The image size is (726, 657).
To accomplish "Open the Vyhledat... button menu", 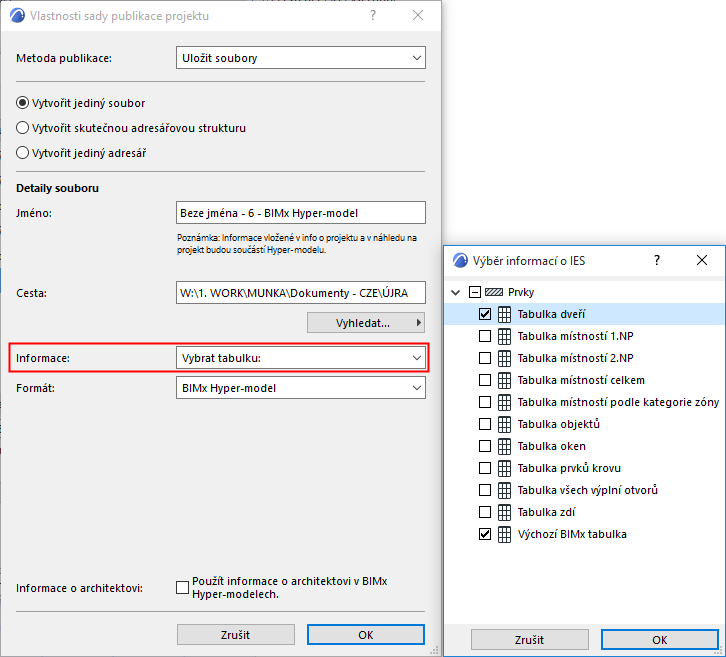I will tap(366, 323).
